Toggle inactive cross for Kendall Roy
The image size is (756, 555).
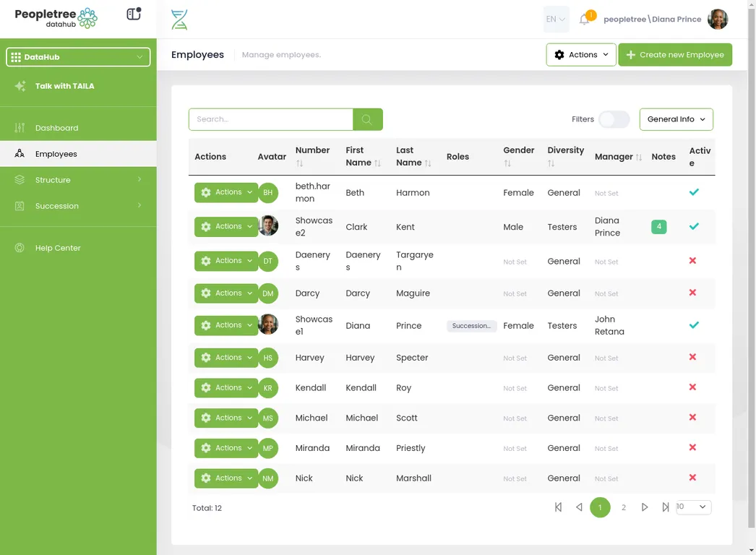pyautogui.click(x=693, y=387)
